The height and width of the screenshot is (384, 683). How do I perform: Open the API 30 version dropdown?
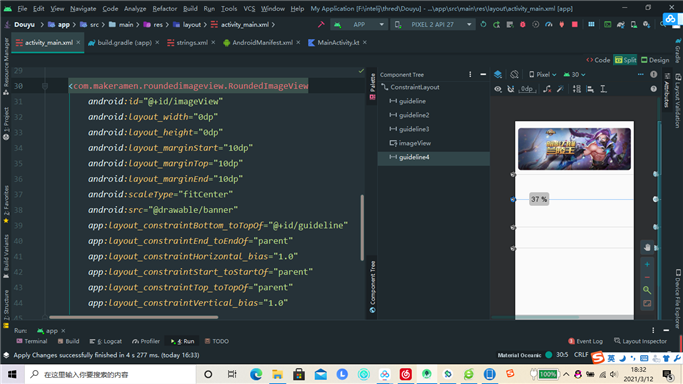575,74
